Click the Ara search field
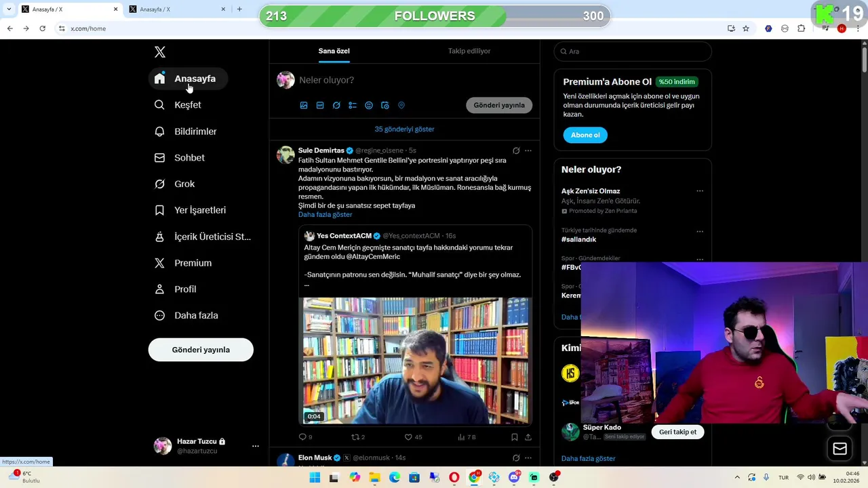This screenshot has width=868, height=488. (632, 52)
